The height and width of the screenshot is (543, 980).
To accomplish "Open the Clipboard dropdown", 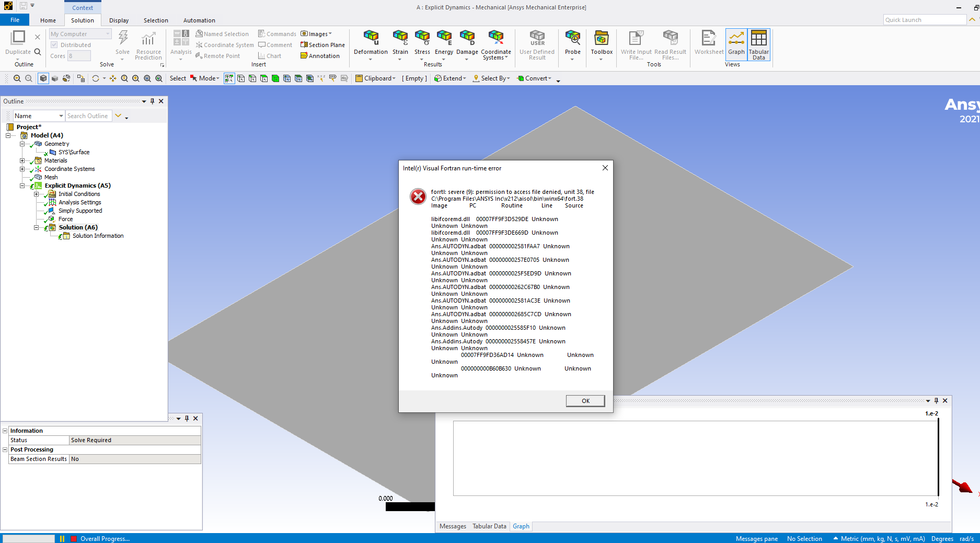I will [x=375, y=78].
